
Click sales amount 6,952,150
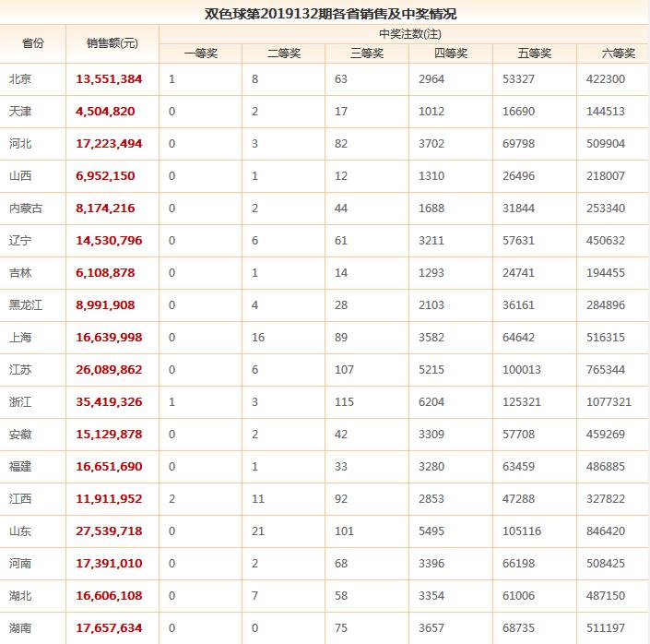click(x=105, y=176)
